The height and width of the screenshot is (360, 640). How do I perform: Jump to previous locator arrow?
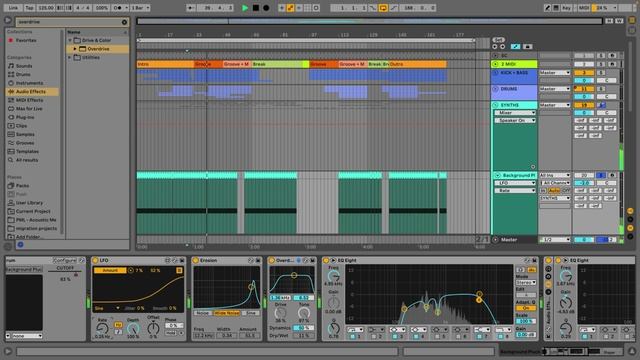(x=495, y=47)
